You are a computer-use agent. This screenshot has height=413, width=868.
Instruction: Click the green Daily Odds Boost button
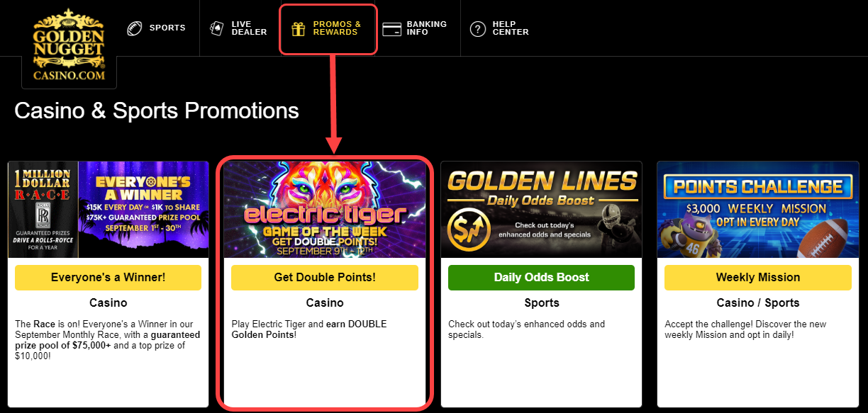point(541,278)
